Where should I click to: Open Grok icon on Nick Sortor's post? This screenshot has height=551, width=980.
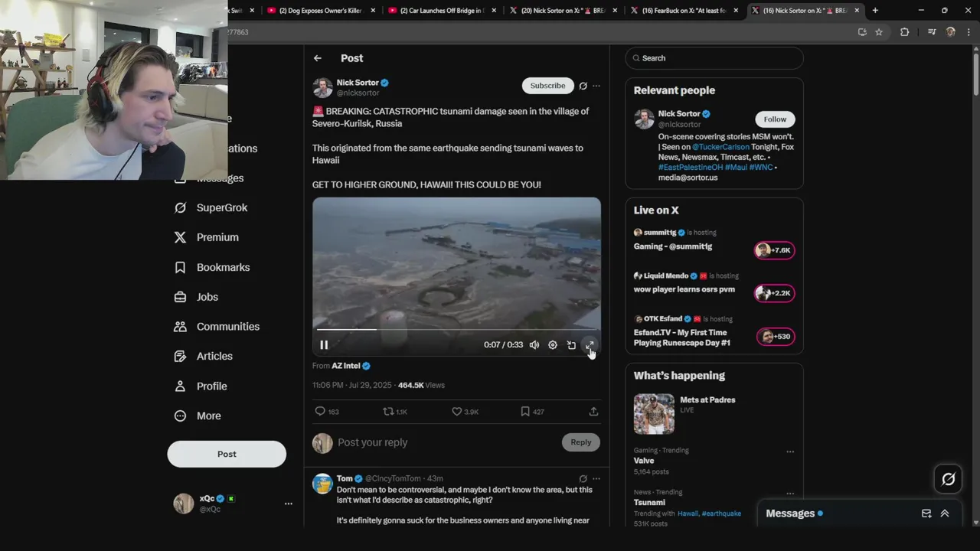point(583,86)
